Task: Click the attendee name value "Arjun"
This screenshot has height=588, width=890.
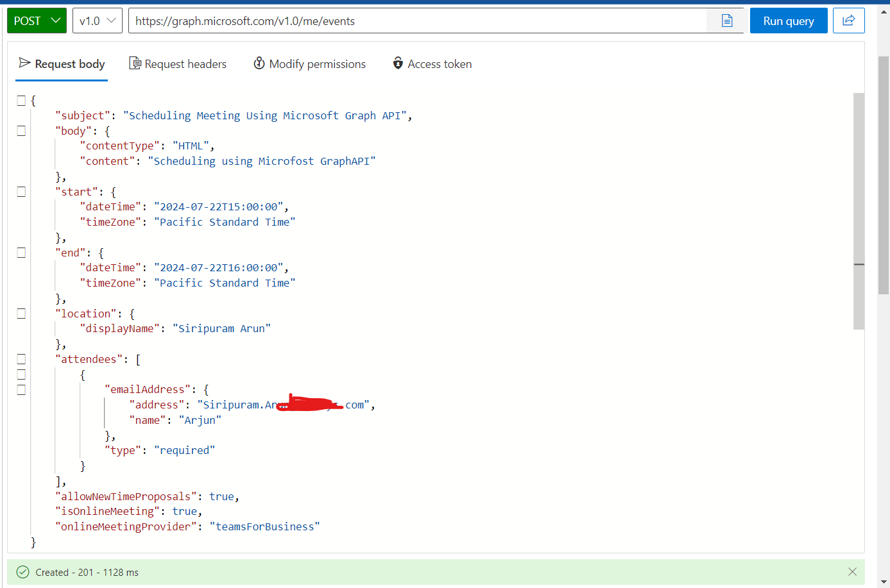Action: (x=200, y=421)
